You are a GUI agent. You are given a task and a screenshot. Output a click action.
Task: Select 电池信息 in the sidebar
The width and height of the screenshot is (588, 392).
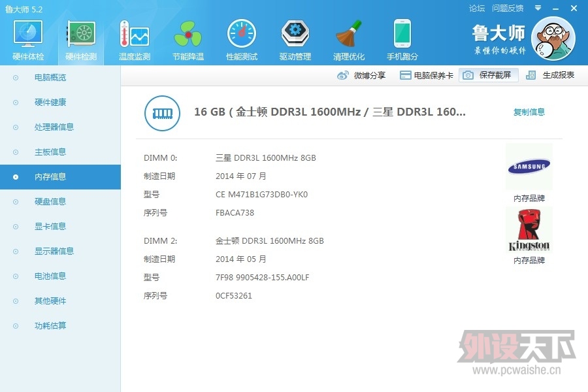(x=60, y=276)
